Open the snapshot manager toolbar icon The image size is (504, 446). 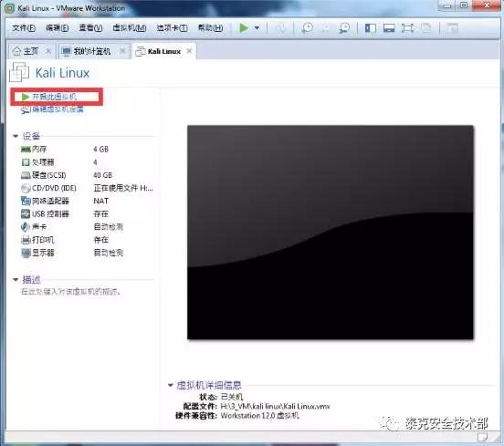point(344,28)
